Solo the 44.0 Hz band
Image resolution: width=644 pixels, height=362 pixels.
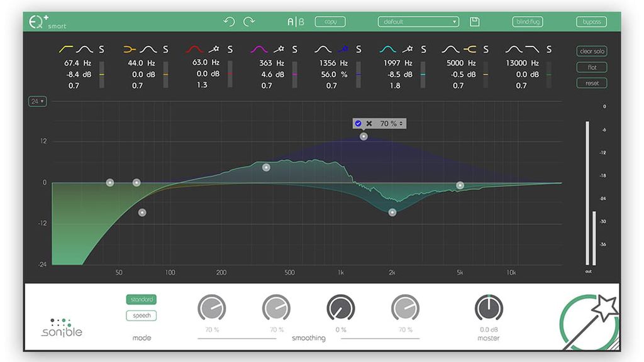[165, 48]
